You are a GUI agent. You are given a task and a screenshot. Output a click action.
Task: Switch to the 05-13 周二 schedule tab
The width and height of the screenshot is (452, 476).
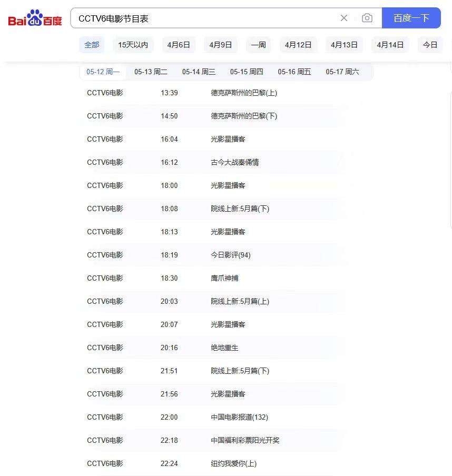(151, 72)
